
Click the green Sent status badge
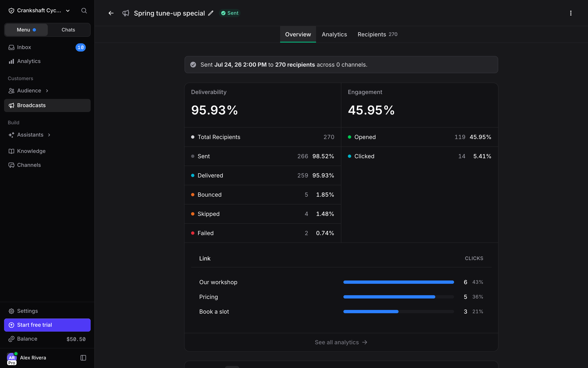tap(230, 13)
